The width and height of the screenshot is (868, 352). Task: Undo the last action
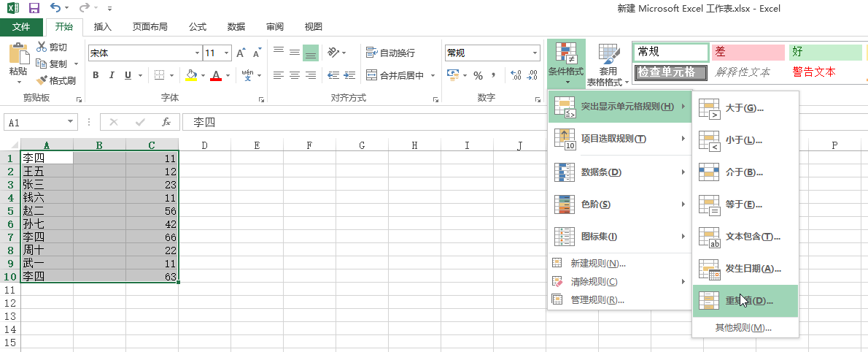(55, 8)
